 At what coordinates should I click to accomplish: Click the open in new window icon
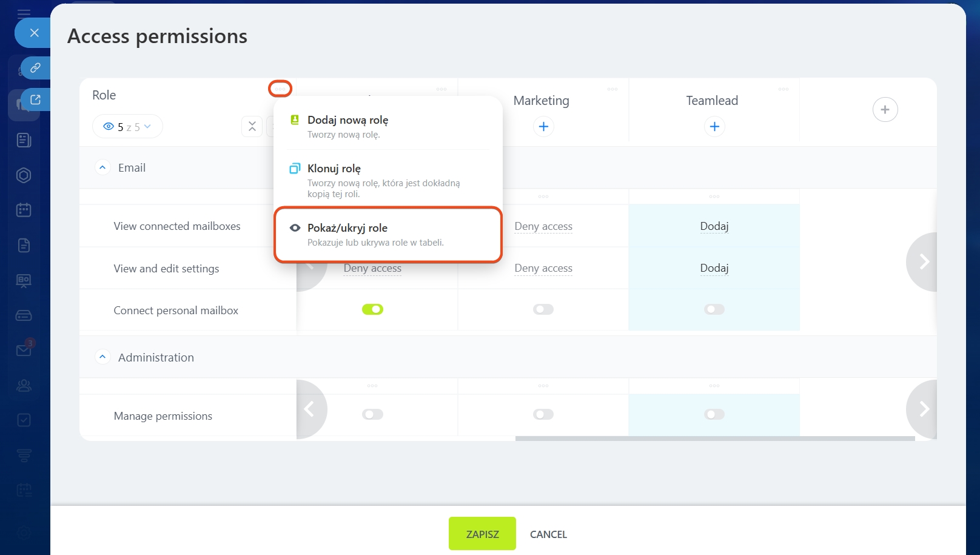coord(35,99)
